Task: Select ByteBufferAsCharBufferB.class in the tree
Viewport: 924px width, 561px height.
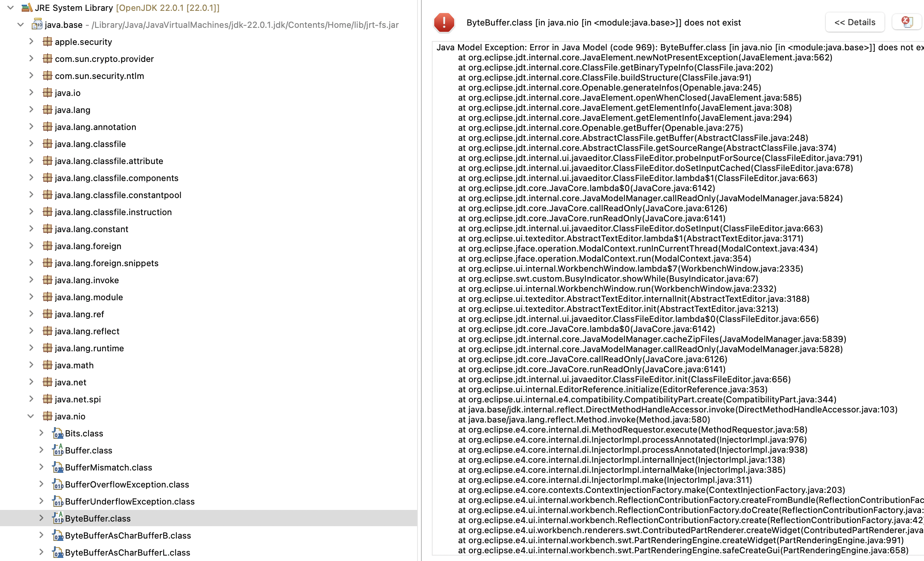Action: (128, 535)
